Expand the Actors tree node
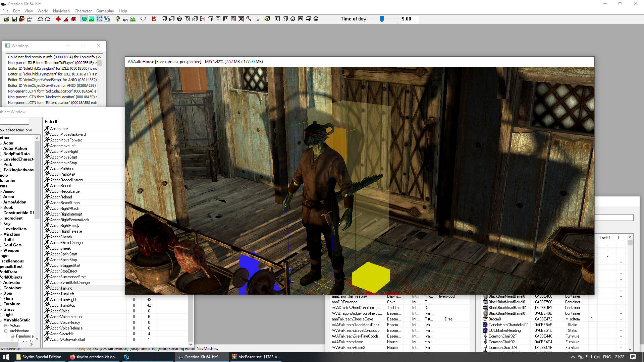This screenshot has width=644, height=362. [x=6, y=325]
